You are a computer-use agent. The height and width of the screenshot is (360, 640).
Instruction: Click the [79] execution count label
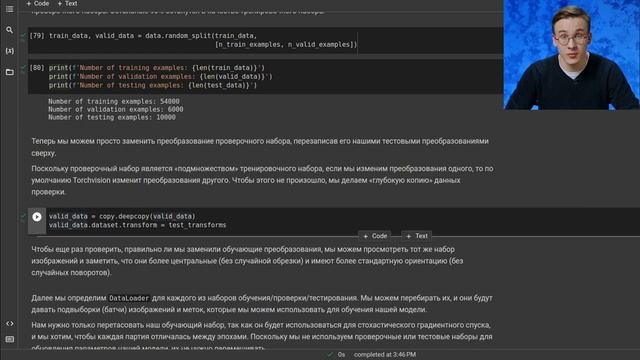click(37, 36)
